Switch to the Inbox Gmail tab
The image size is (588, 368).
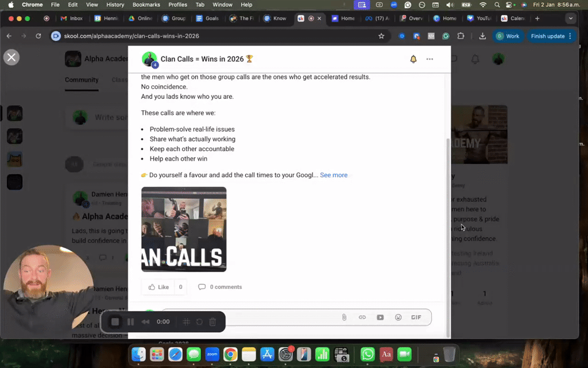pyautogui.click(x=72, y=18)
